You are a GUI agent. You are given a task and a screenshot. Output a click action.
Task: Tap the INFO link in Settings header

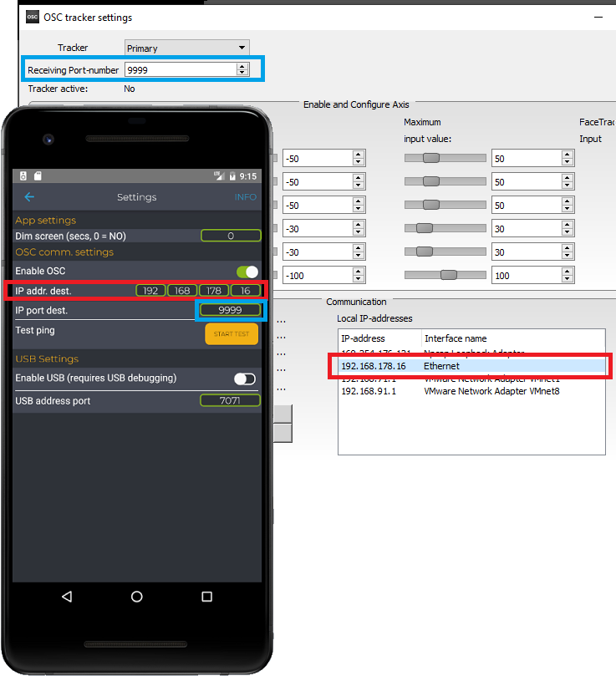[x=246, y=197]
